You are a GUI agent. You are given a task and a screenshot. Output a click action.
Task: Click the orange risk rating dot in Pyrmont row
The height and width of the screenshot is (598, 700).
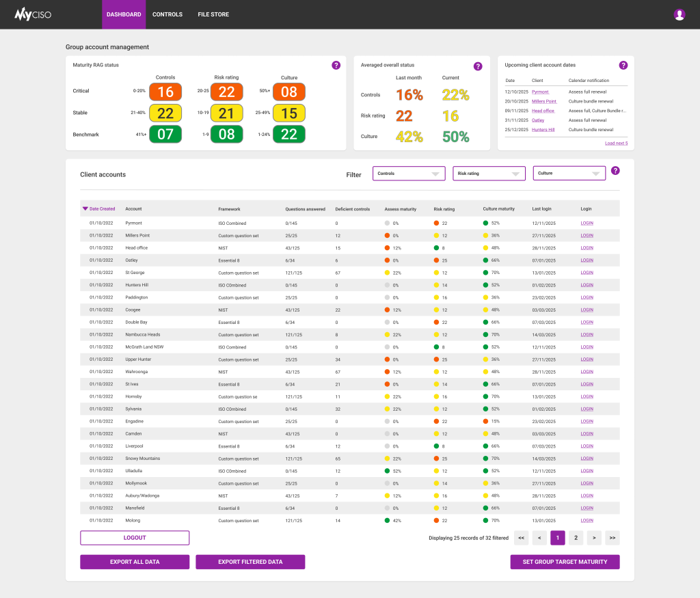click(x=433, y=223)
